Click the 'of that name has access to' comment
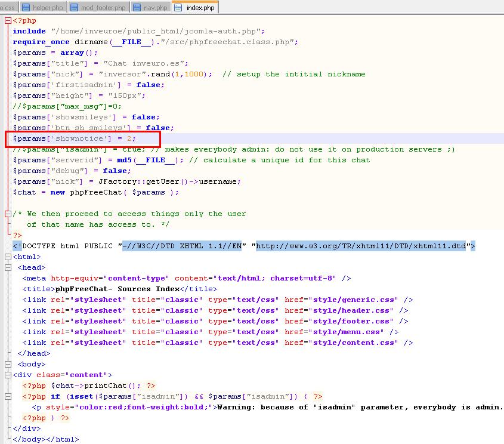Image resolution: width=504 pixels, height=444 pixels. point(98,225)
